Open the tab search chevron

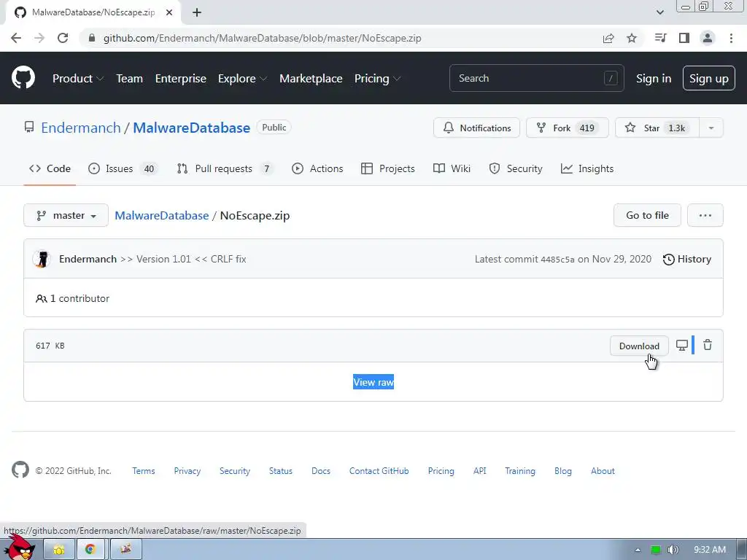click(x=659, y=12)
